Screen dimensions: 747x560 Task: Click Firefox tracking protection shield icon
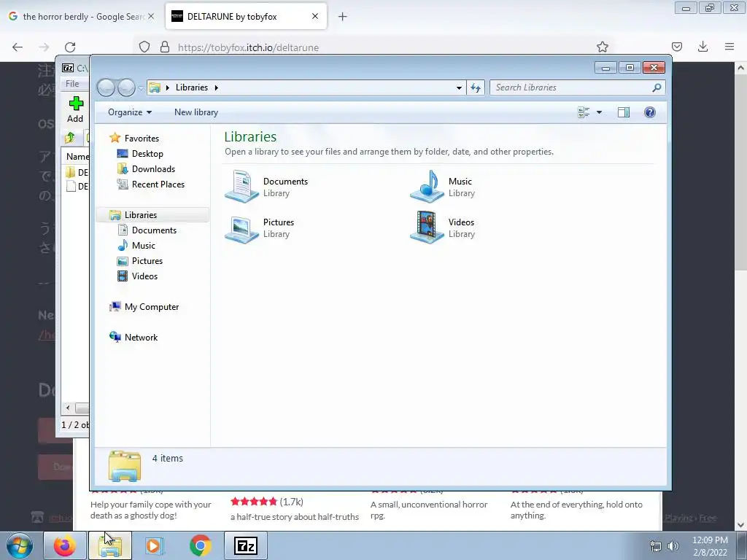point(144,47)
